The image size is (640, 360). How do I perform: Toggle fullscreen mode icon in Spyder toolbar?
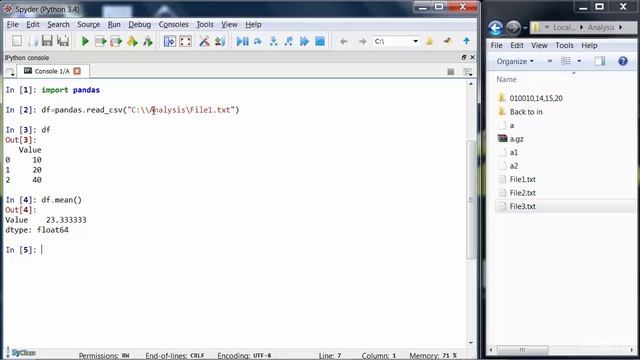coord(185,41)
